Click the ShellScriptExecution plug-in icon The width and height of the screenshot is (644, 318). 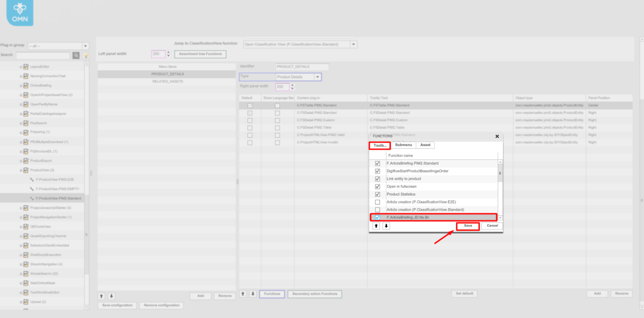click(26, 255)
